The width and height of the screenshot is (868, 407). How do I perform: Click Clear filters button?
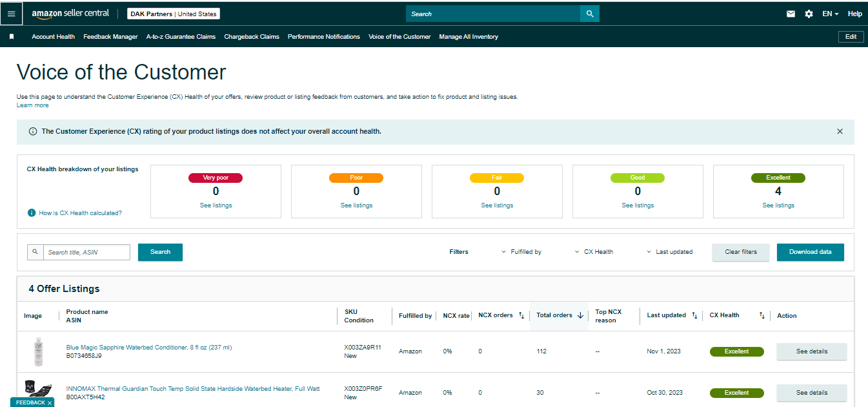[741, 252]
